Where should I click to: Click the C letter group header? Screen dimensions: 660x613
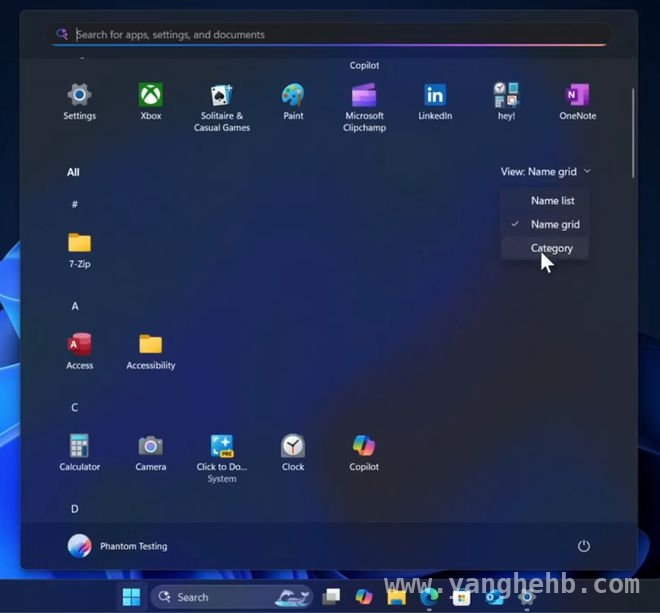(x=75, y=408)
